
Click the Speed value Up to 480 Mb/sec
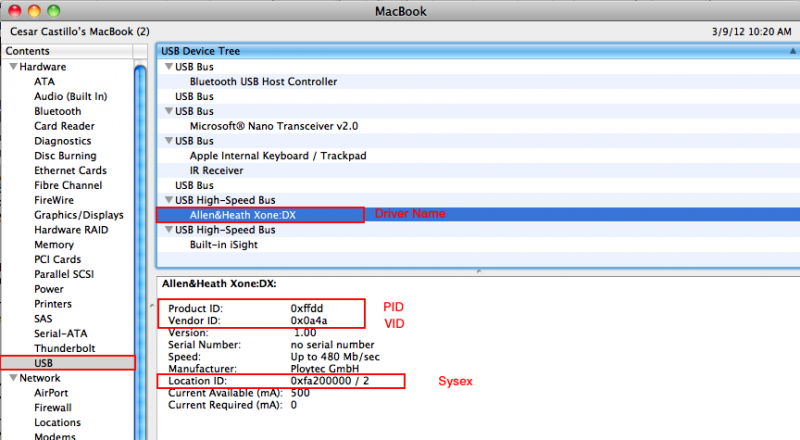tap(335, 357)
